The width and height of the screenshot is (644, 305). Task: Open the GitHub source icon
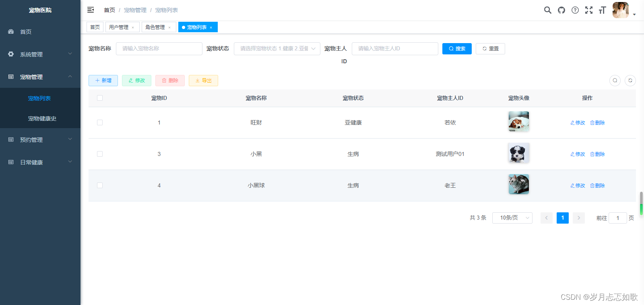561,10
